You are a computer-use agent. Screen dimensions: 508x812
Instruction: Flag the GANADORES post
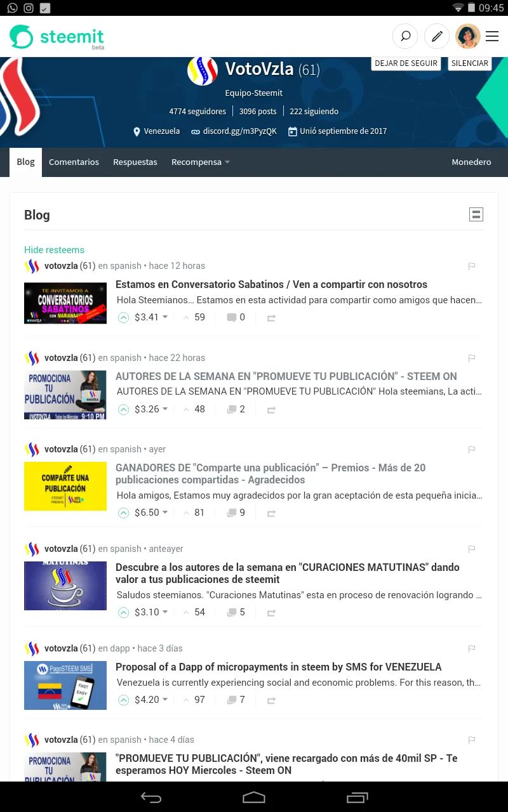click(472, 449)
